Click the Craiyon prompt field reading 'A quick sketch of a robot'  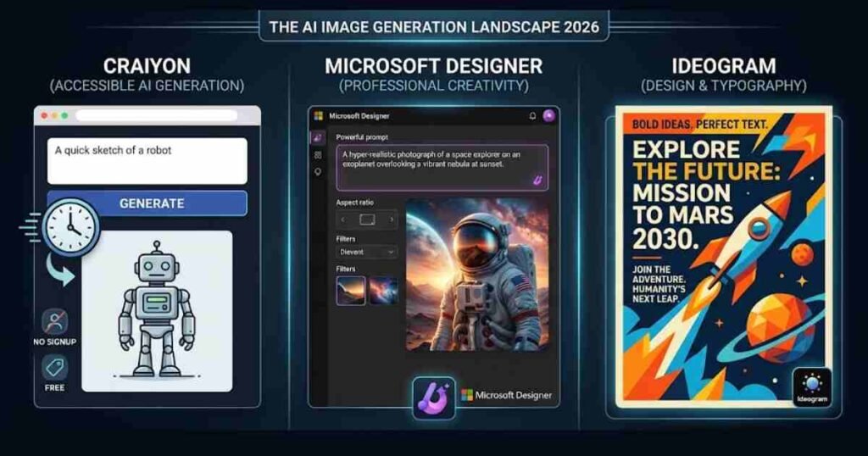(x=147, y=161)
